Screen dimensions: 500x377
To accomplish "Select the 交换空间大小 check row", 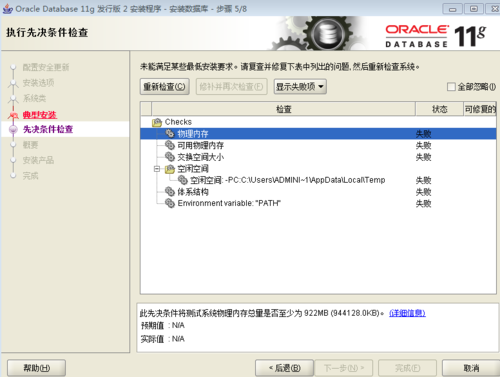I will click(x=318, y=157).
